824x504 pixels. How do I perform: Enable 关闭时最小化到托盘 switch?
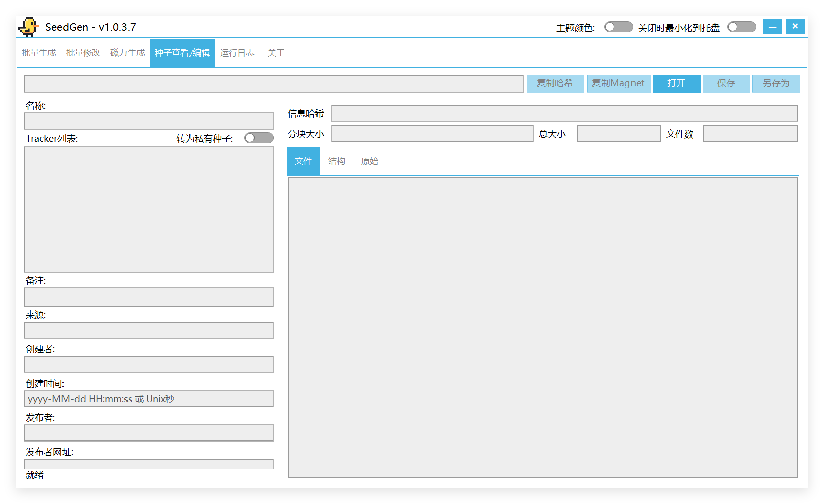pos(741,27)
